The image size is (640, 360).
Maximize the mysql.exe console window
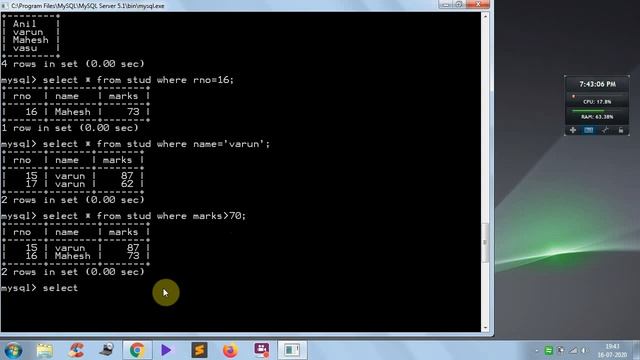point(459,4)
